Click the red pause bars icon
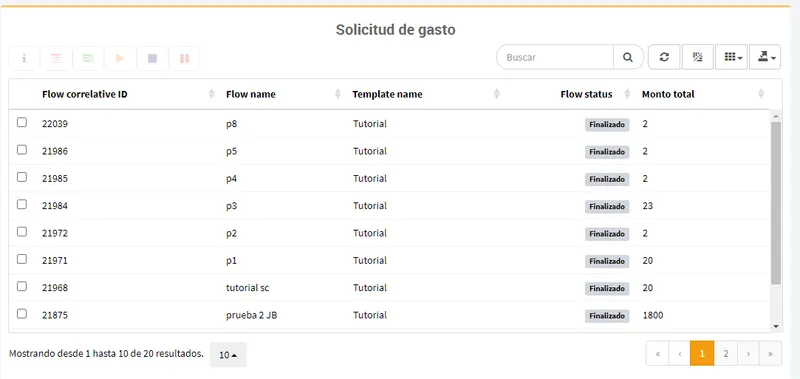The image size is (800, 379). [x=184, y=58]
